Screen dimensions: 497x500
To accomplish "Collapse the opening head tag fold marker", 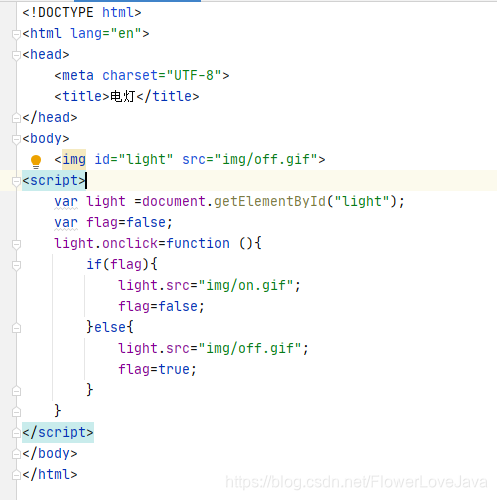I will [x=16, y=55].
